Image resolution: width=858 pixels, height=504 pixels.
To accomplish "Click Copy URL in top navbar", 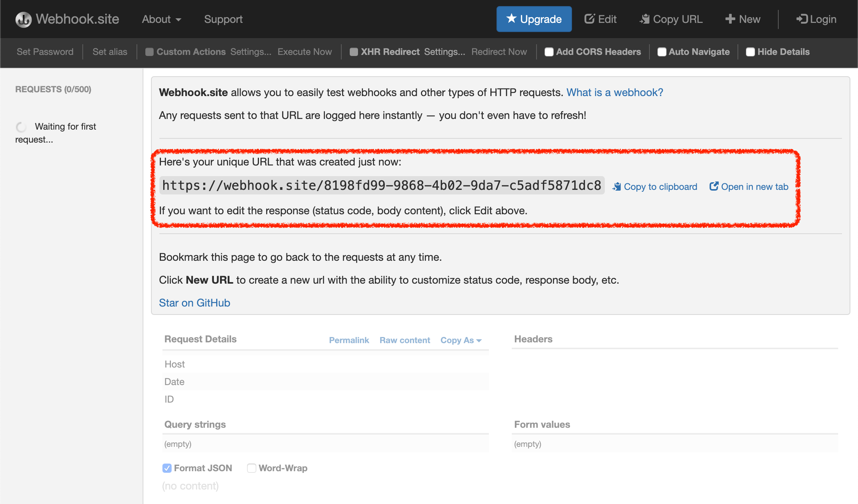I will click(671, 19).
